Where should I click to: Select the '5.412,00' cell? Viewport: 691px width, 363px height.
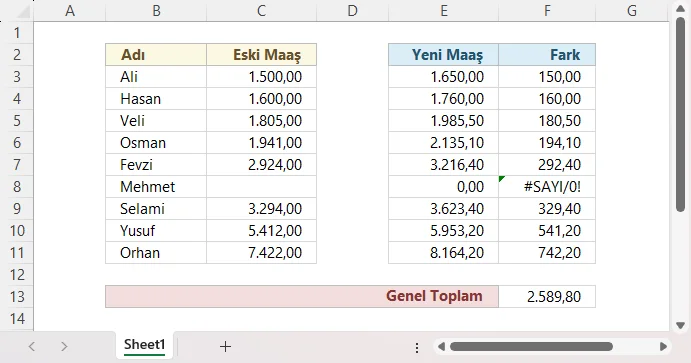pyautogui.click(x=261, y=231)
